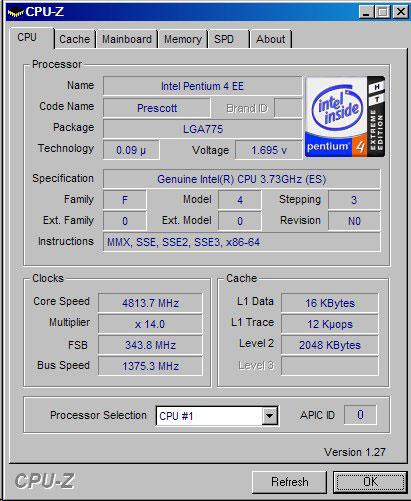Open the Mainboard tab
This screenshot has width=411, height=501.
coord(127,39)
